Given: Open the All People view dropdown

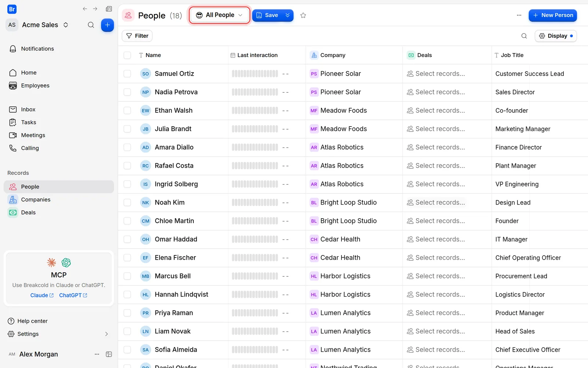Looking at the screenshot, I should coord(220,15).
